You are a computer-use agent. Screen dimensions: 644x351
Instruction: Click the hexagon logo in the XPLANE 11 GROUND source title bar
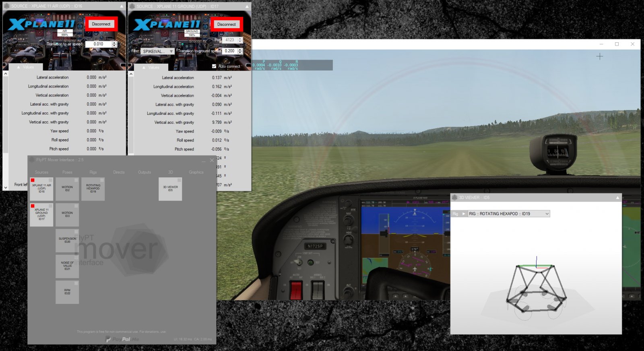coord(132,6)
